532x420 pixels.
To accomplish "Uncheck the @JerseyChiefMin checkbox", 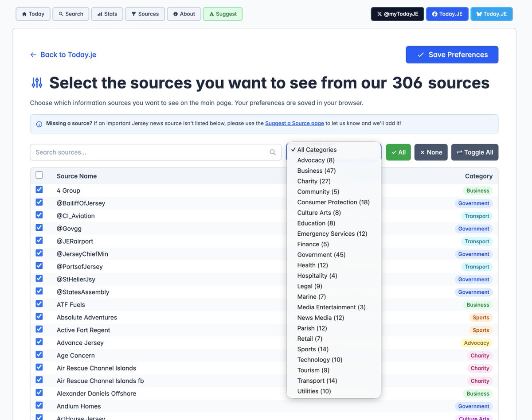I will click(x=39, y=253).
